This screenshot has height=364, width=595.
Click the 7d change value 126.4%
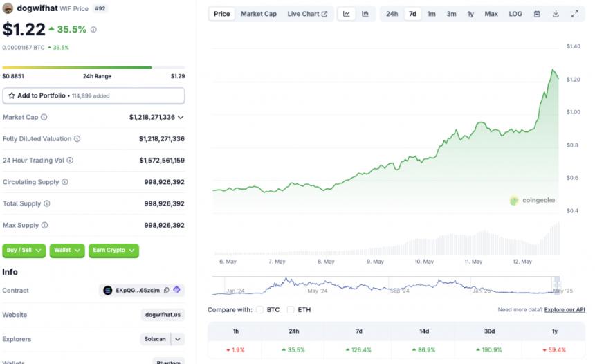[x=358, y=349]
